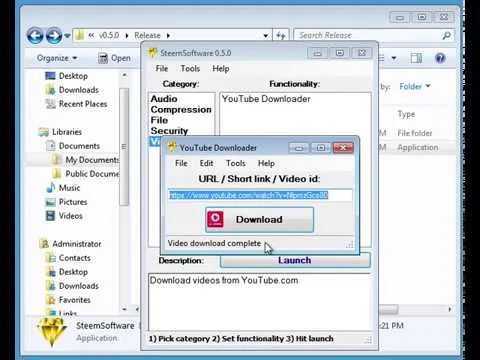This screenshot has width=480, height=360.
Task: Select Audio category
Action: pyautogui.click(x=164, y=99)
